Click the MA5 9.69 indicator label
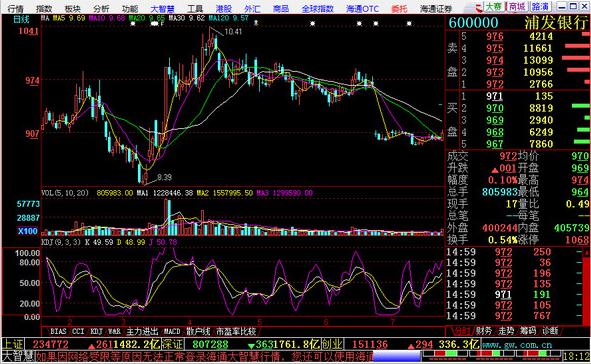 [69, 18]
